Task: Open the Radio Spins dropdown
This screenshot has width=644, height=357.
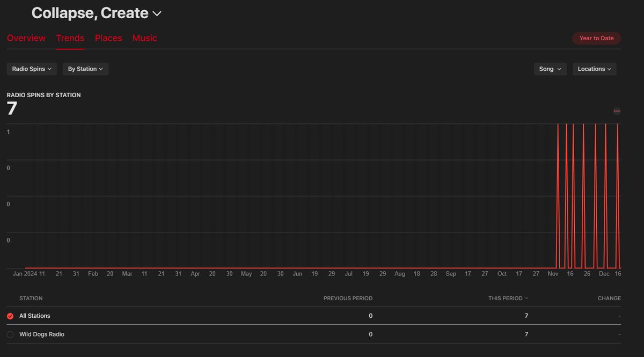Action: (32, 69)
